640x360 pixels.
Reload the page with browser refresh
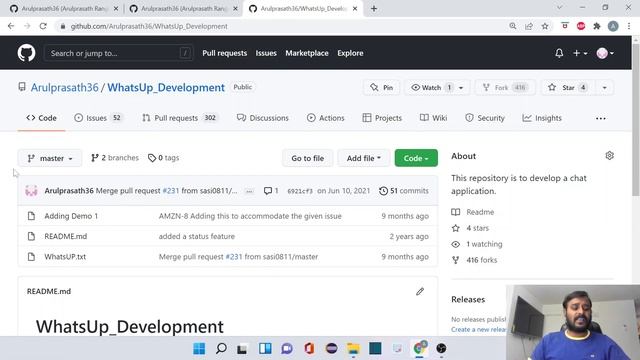(x=43, y=26)
